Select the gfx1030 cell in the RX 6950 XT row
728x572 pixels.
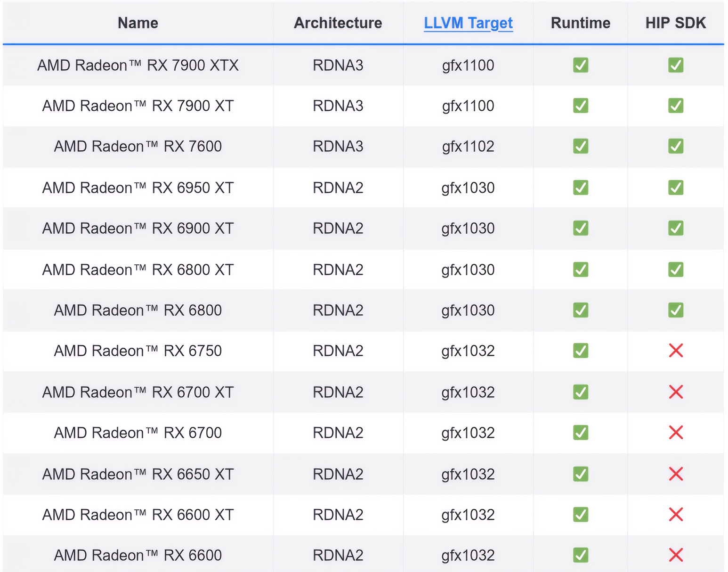pos(468,188)
